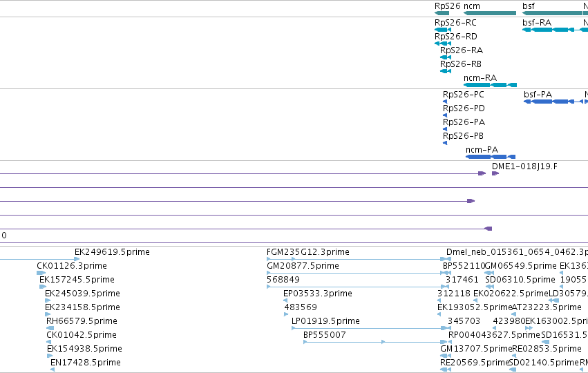Click the DME1-018J19.F clone label

coord(524,166)
